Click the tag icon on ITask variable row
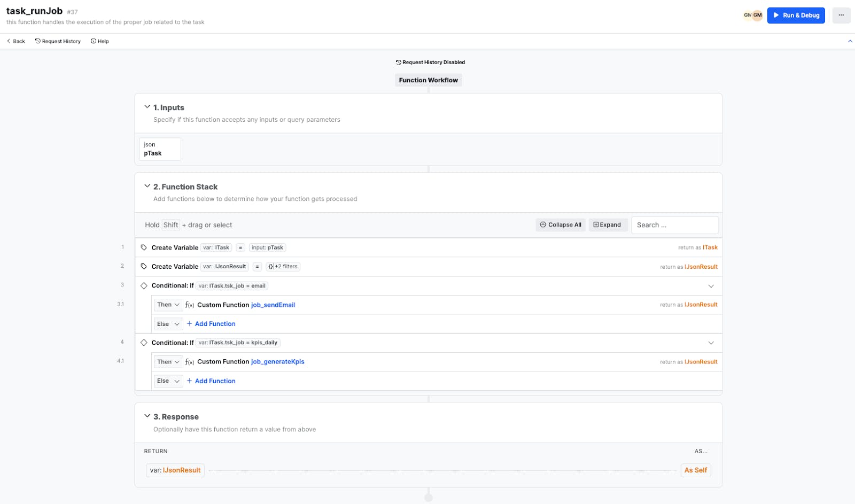The width and height of the screenshot is (855, 504). point(144,247)
